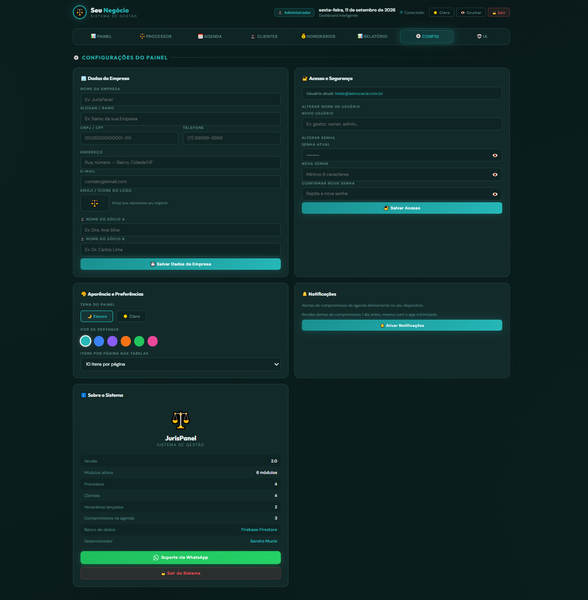This screenshot has height=600, width=588.
Task: Click the Salvar Acesso button
Action: (x=402, y=208)
